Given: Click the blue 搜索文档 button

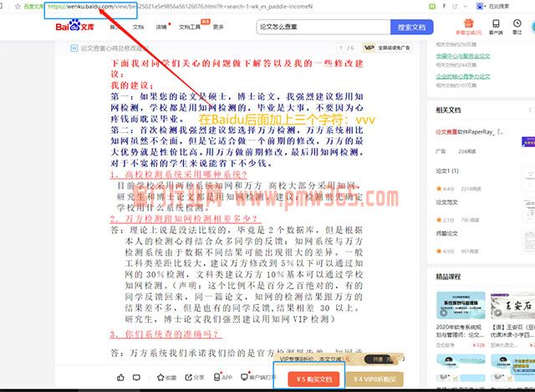Looking at the screenshot, I should pyautogui.click(x=412, y=27).
